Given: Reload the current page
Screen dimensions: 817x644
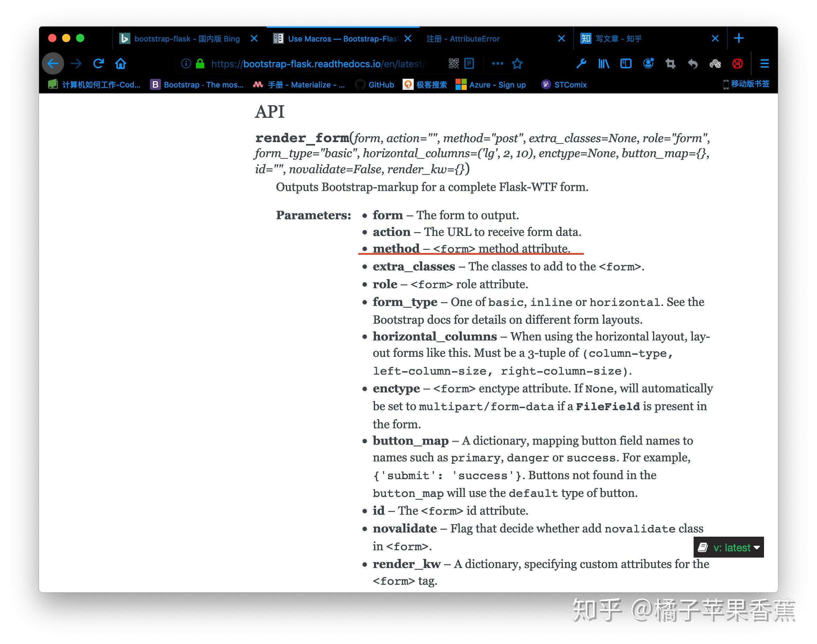Looking at the screenshot, I should coord(98,63).
